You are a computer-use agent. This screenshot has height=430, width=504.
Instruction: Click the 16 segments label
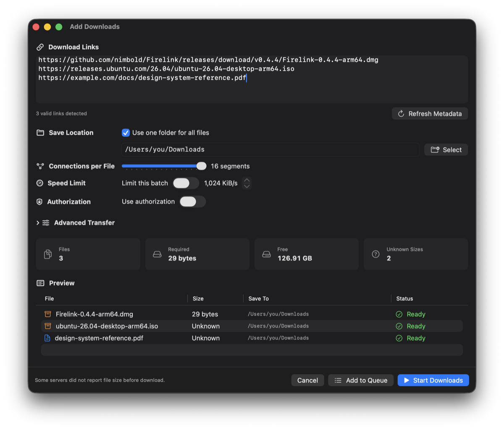pos(230,166)
